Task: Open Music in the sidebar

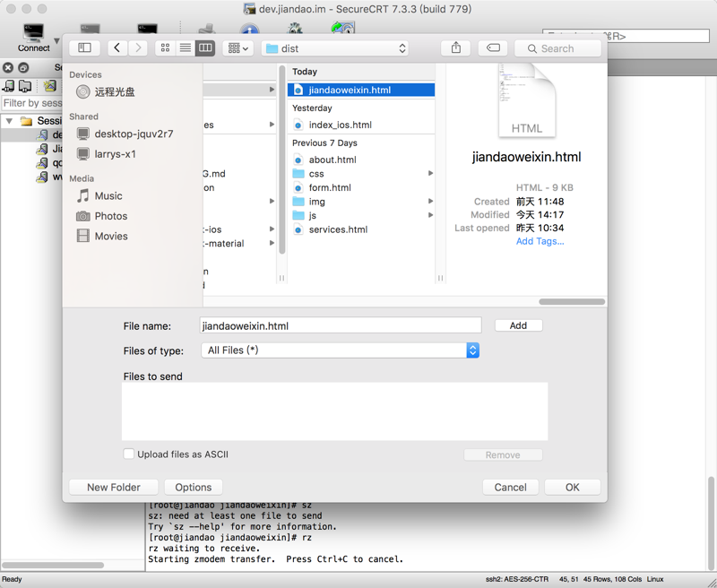Action: pyautogui.click(x=99, y=195)
